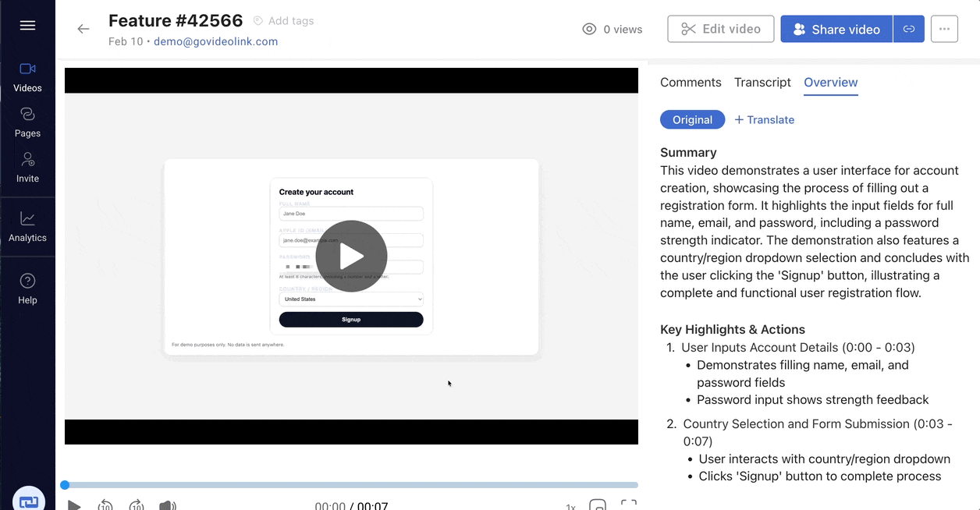Enter fullscreen mode
Image resolution: width=980 pixels, height=510 pixels.
[629, 504]
